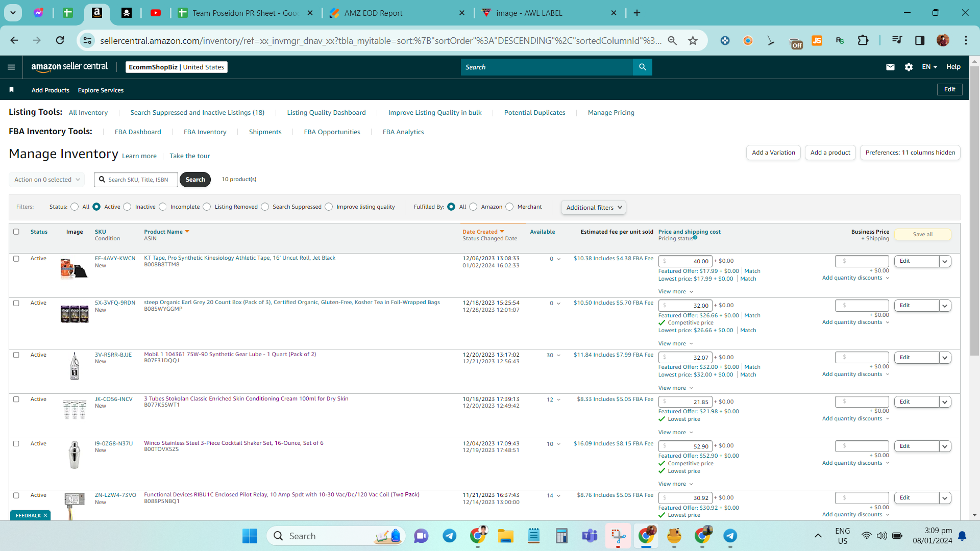Viewport: 980px width, 551px height.
Task: Open the KT Tape product thumbnail
Action: click(74, 268)
